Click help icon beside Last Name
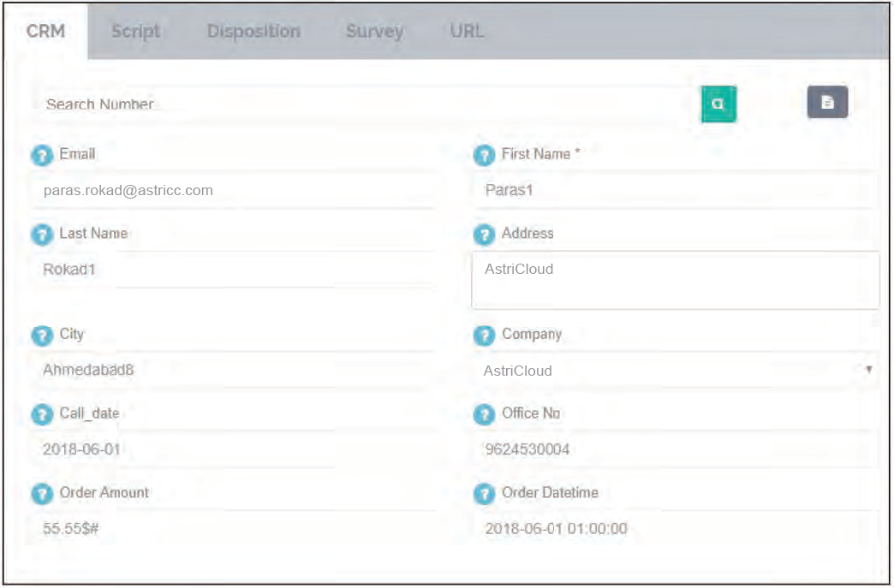 pyautogui.click(x=42, y=235)
